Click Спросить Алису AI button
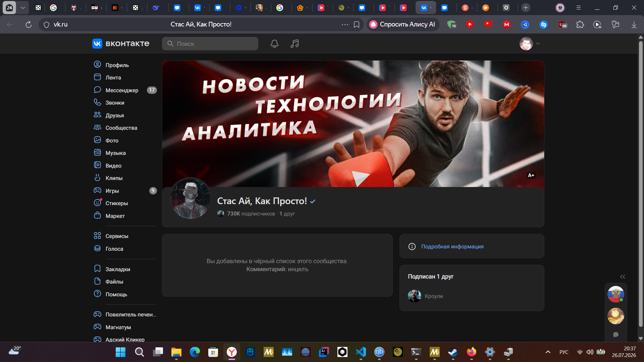Viewport: 644px width, 362px height. 403,24
